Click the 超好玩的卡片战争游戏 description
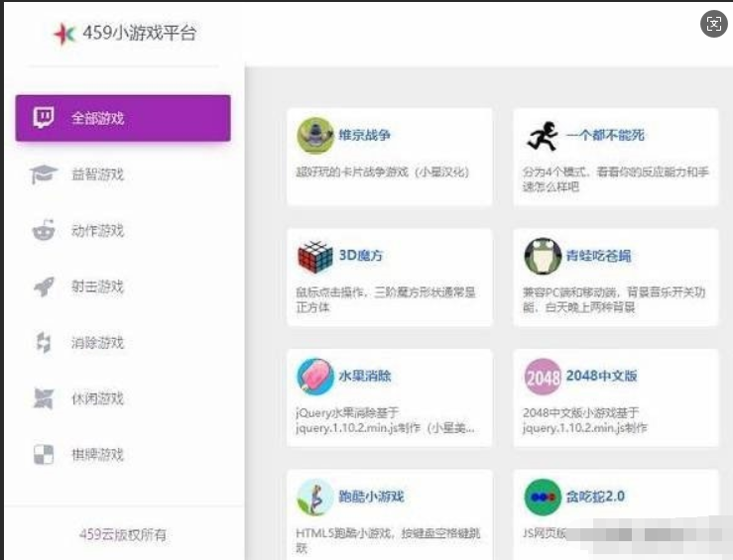Screen dimensions: 733x560 (382, 171)
